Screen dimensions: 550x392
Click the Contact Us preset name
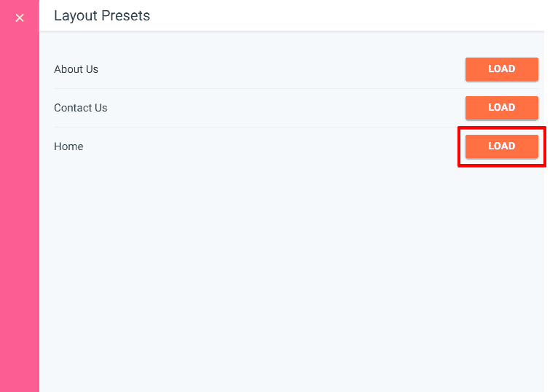pos(80,108)
